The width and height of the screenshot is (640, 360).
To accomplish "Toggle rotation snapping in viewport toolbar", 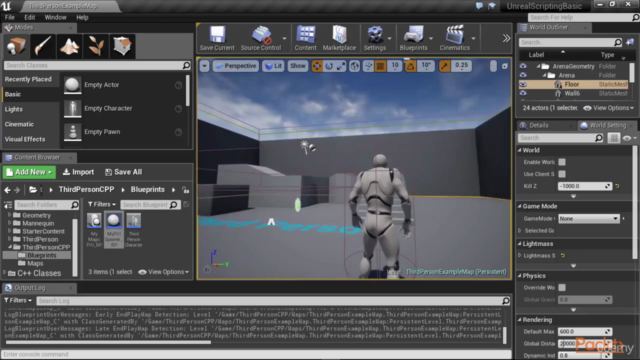I will (411, 66).
